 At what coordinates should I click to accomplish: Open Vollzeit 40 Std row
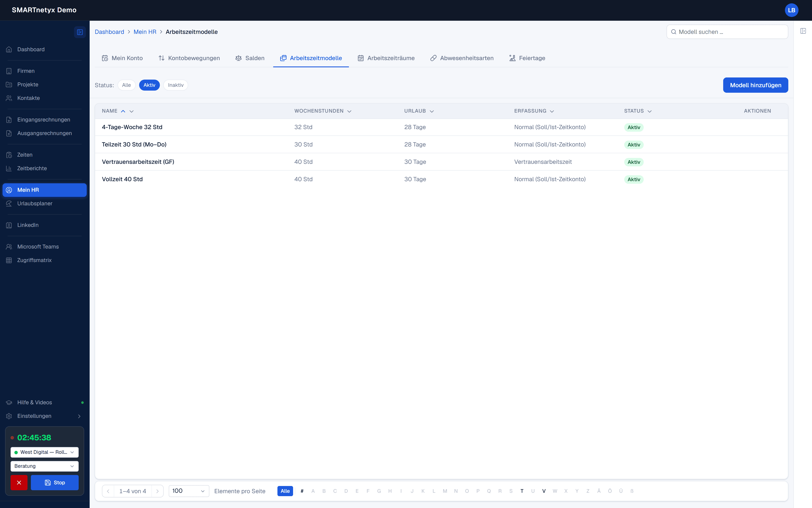coord(441,179)
